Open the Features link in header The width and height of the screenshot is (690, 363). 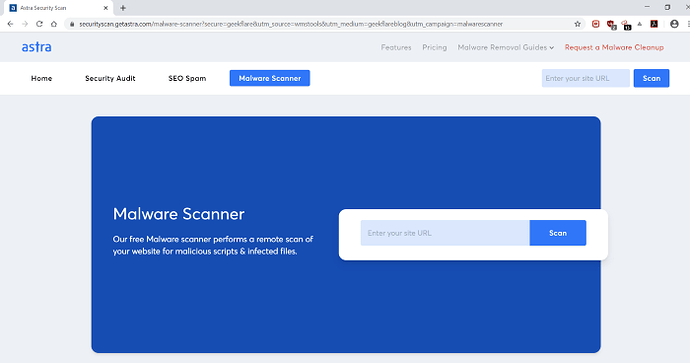pos(396,47)
